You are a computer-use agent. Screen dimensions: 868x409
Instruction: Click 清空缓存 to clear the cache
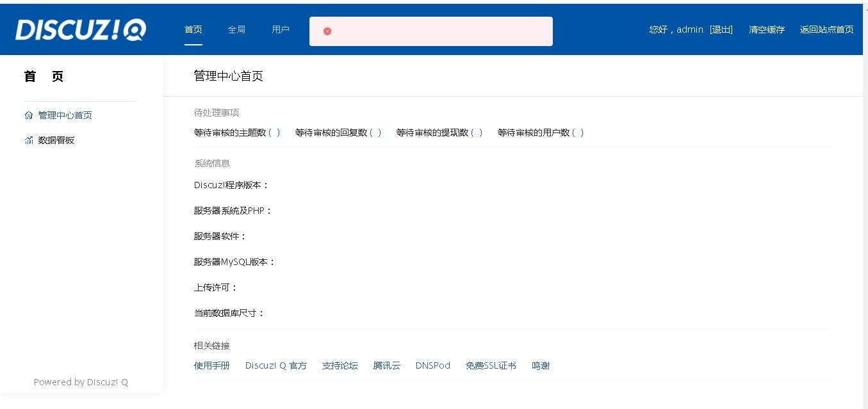pyautogui.click(x=766, y=29)
